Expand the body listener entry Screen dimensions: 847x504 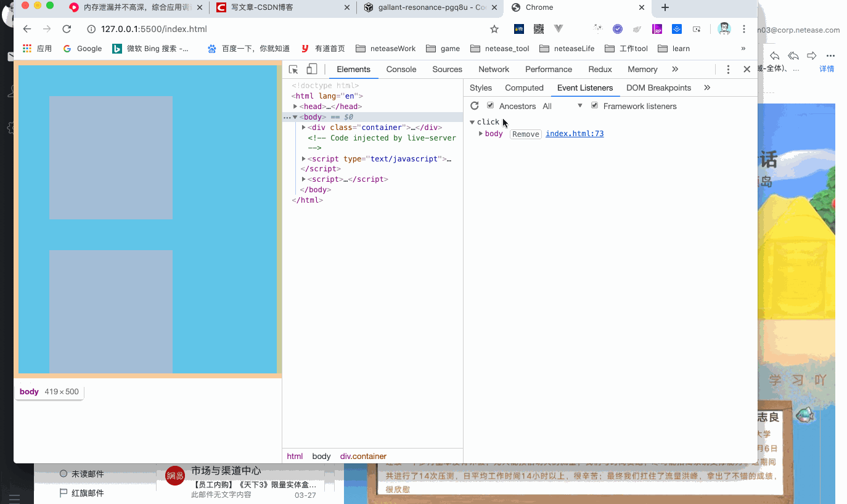pyautogui.click(x=481, y=134)
